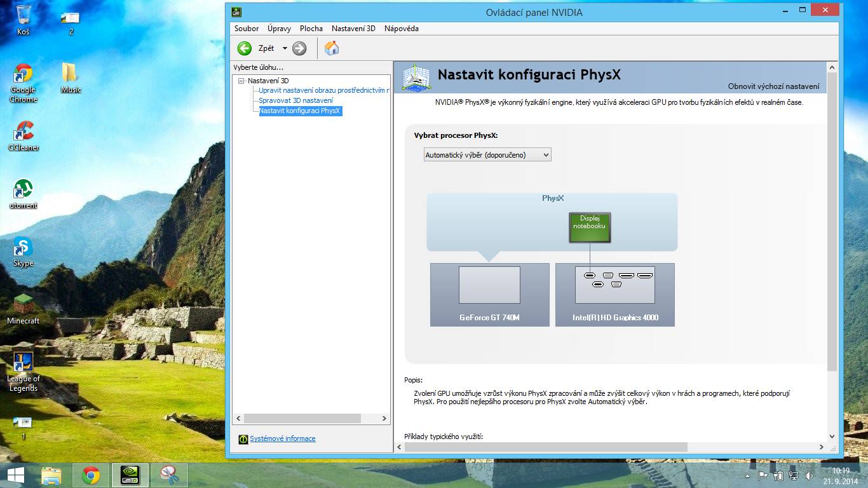Show hidden tray icons arrow
Image resolution: width=868 pixels, height=488 pixels.
(x=748, y=475)
